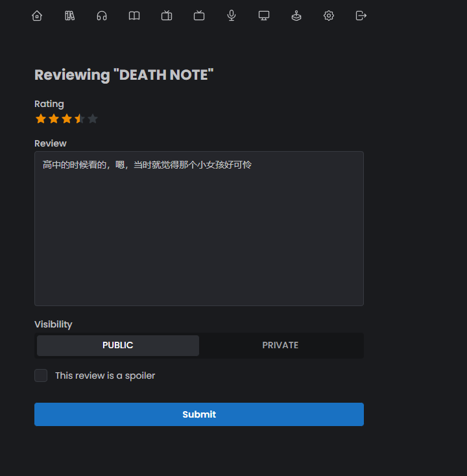Click inside the Review text area
Screen dimensions: 467x476
199,233
